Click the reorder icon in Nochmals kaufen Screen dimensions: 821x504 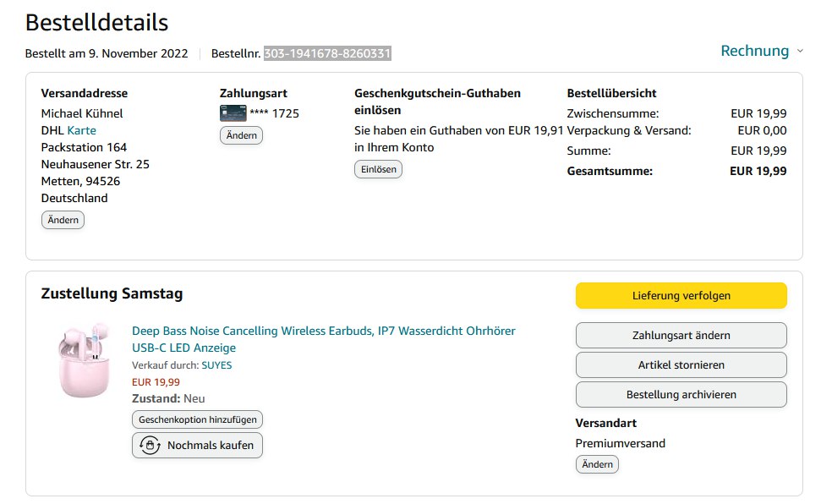coord(150,446)
